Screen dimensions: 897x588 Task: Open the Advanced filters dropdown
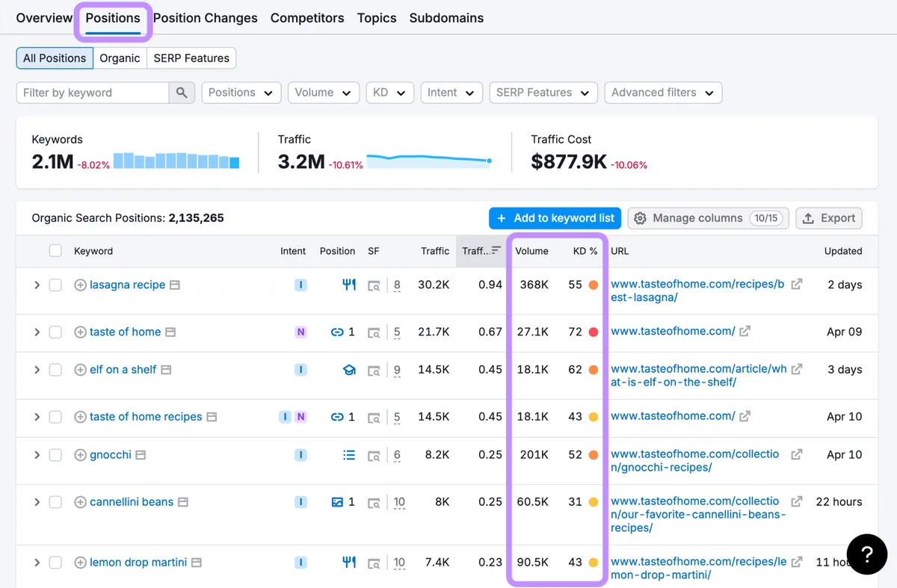click(x=663, y=93)
